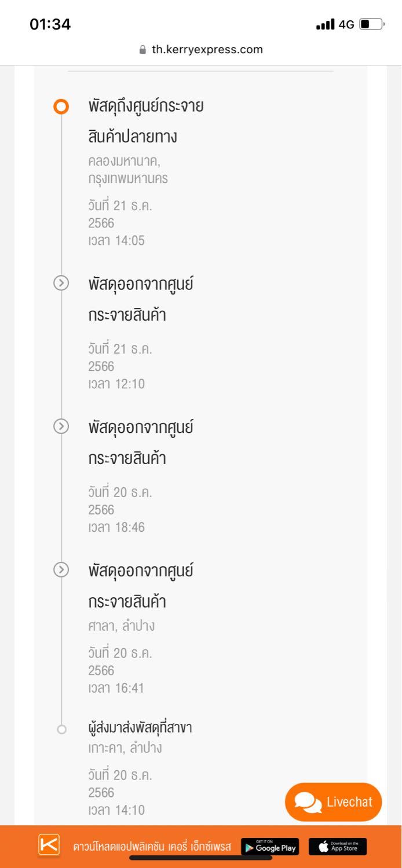Open the App Store download badge

[x=338, y=847]
